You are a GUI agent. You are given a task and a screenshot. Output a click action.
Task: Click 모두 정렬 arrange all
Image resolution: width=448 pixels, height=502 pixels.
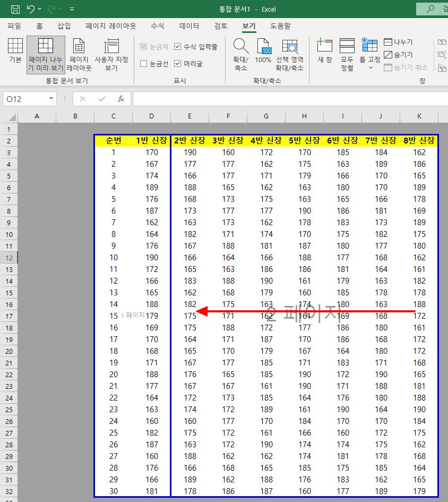click(x=347, y=55)
